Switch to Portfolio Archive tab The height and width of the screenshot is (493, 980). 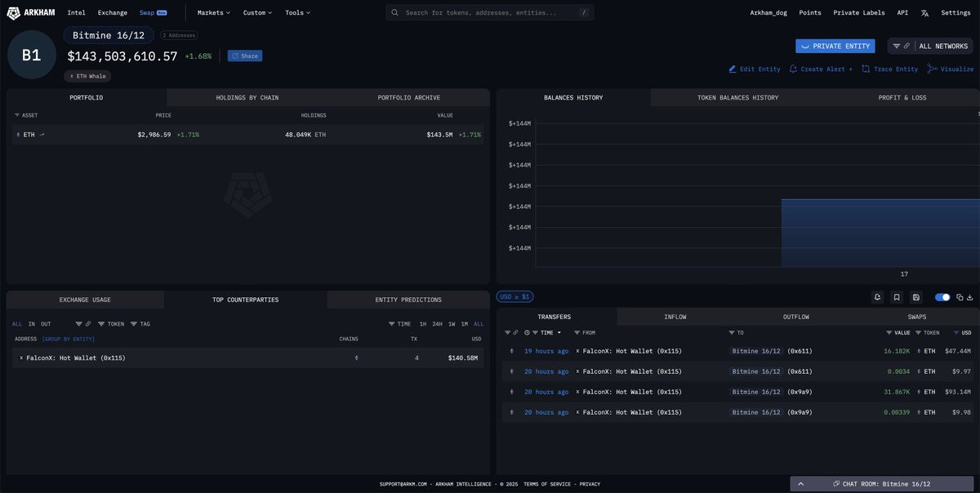[408, 98]
